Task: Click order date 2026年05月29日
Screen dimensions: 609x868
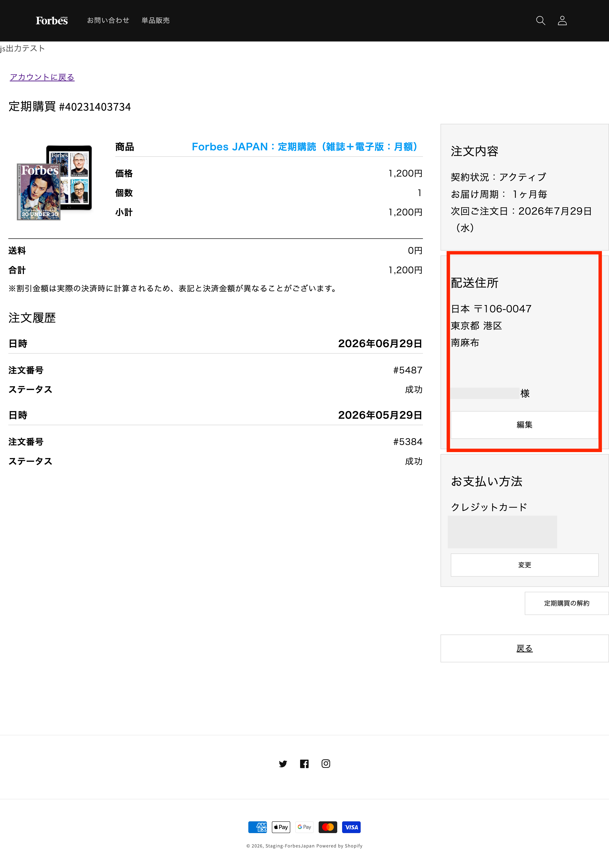Action: click(380, 415)
